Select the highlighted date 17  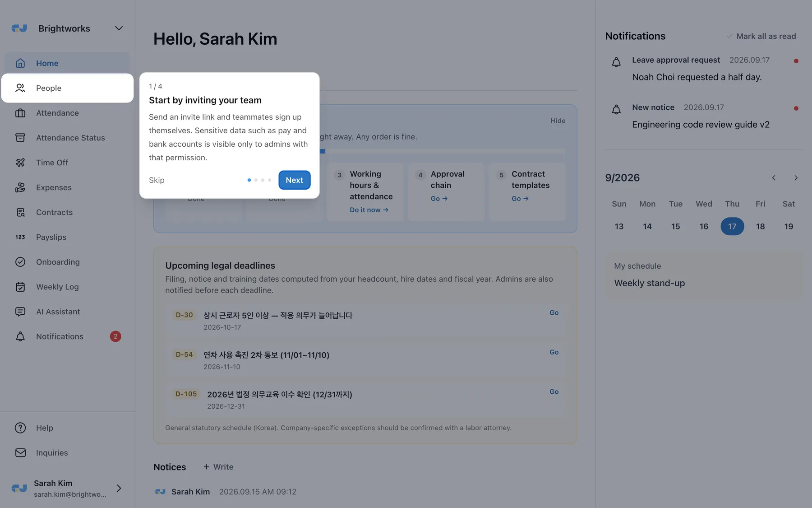(732, 226)
